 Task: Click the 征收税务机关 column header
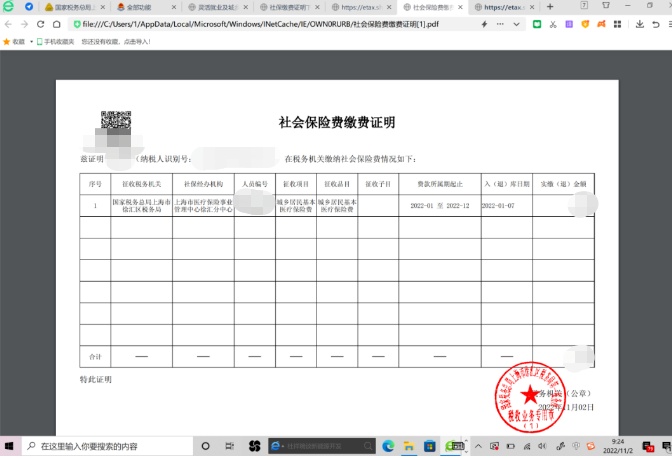tap(141, 184)
